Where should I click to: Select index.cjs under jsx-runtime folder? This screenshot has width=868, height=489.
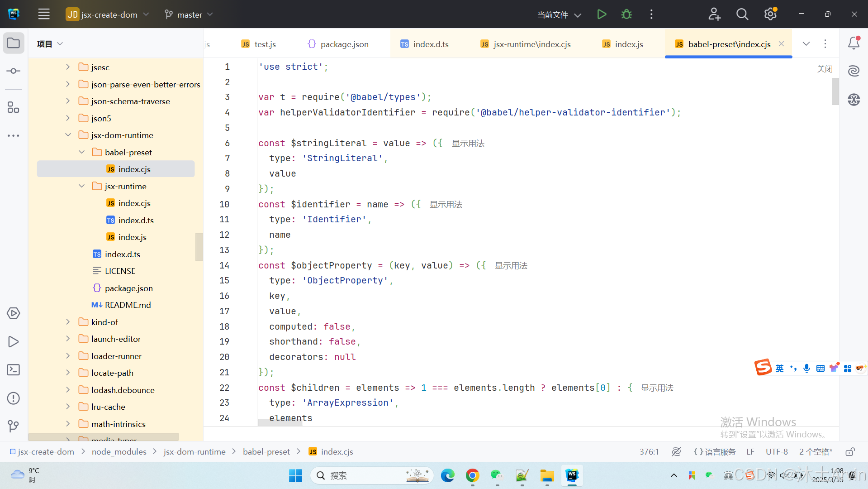coord(134,203)
